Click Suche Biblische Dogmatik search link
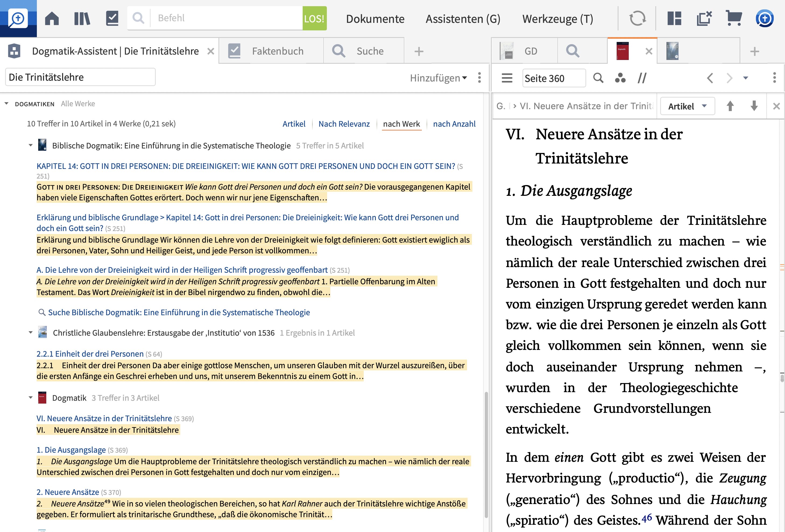Viewport: 785px width, 532px height. [179, 313]
